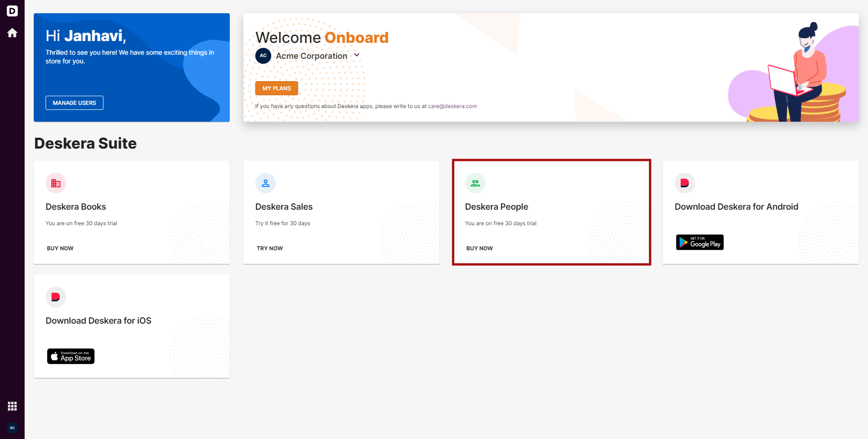868x439 pixels.
Task: Click the Acme Corporation organization name
Action: [x=312, y=56]
